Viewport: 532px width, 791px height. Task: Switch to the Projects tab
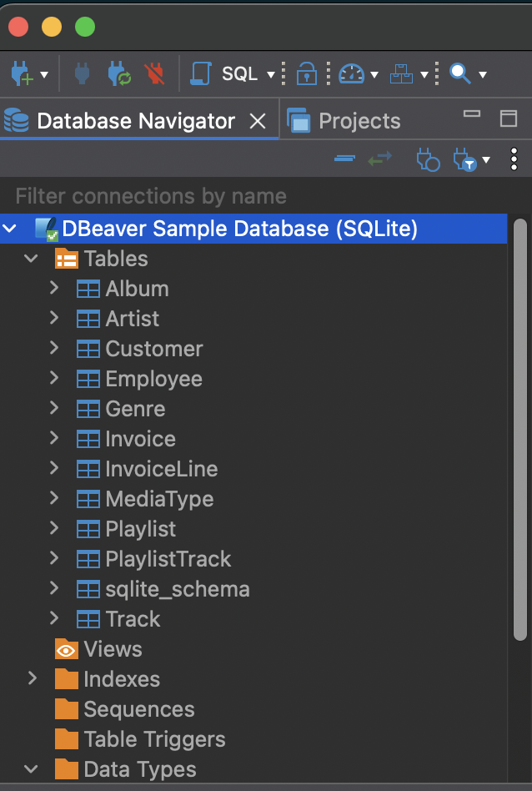pos(359,121)
